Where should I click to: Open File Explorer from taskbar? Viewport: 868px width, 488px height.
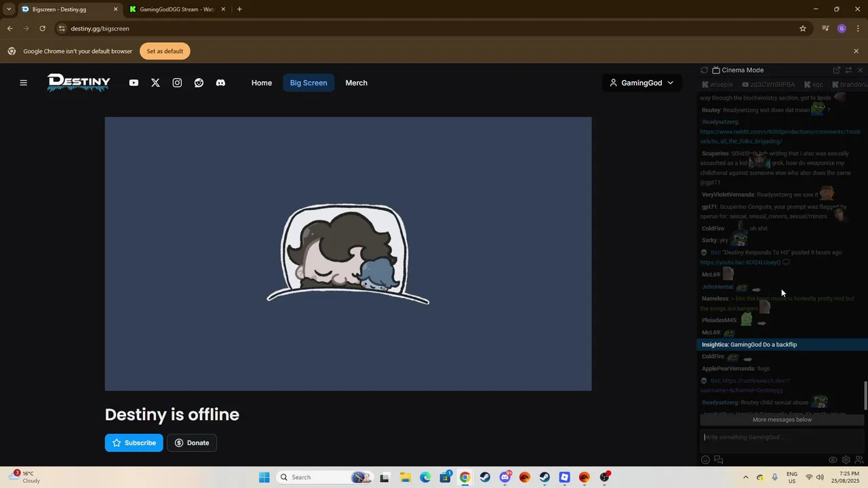[x=405, y=477]
